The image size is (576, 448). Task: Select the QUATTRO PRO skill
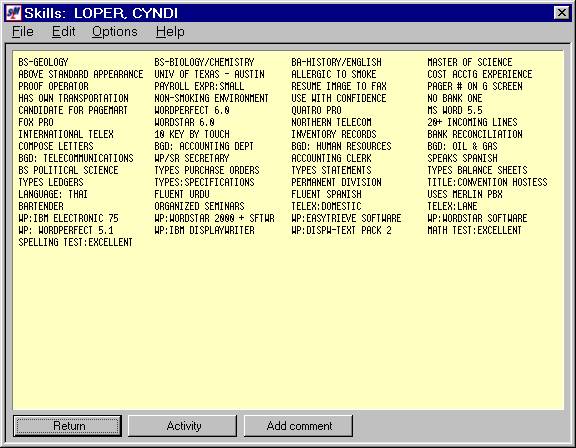316,110
